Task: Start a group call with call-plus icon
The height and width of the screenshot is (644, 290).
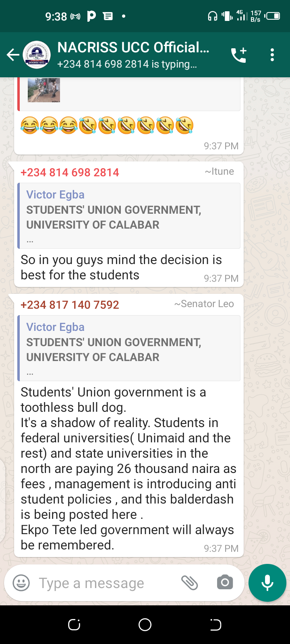Action: click(238, 55)
